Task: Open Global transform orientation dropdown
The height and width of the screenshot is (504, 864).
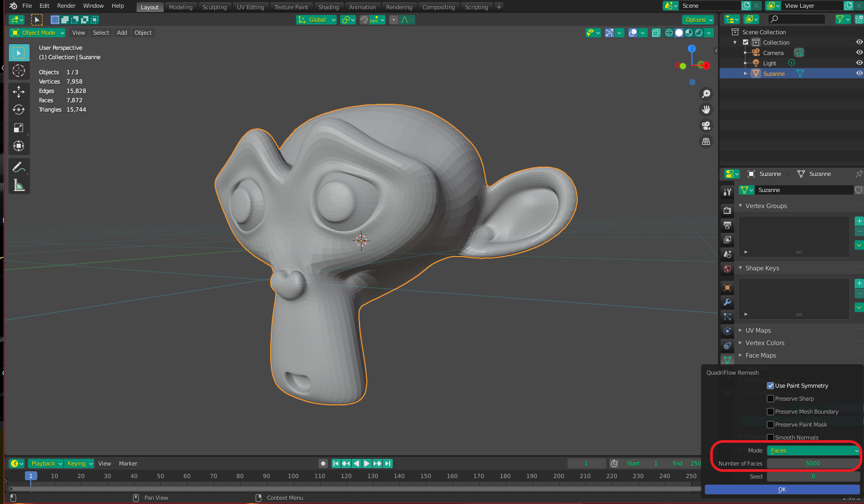Action: [x=316, y=20]
